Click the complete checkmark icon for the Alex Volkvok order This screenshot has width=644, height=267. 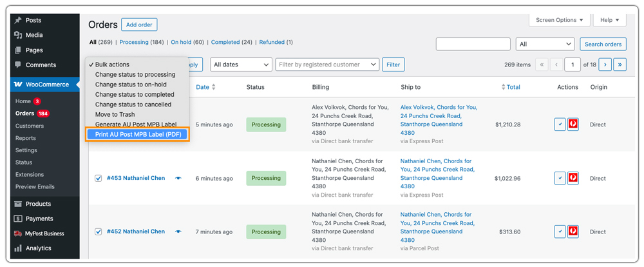point(560,124)
